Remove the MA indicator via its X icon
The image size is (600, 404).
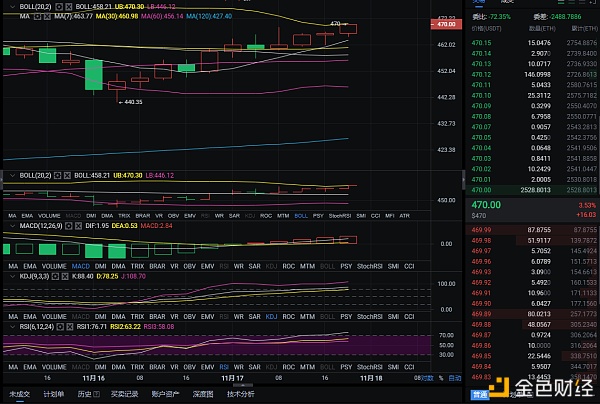(x=47, y=16)
